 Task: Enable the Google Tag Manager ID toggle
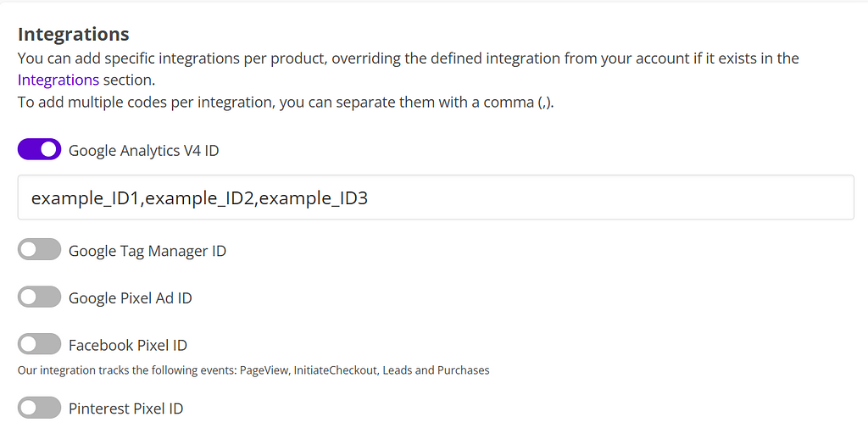tap(39, 250)
